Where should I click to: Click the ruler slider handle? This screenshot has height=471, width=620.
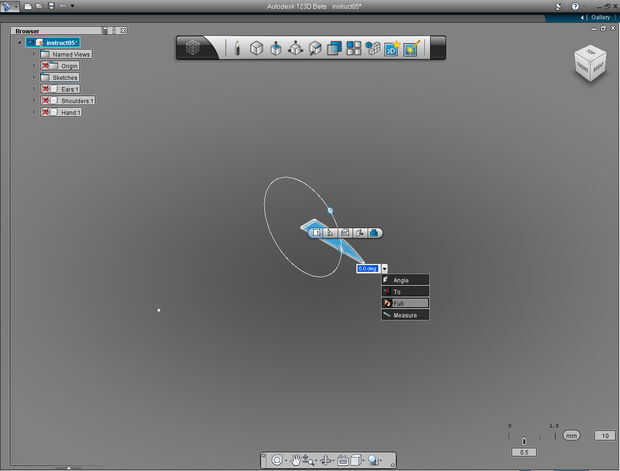tap(524, 441)
